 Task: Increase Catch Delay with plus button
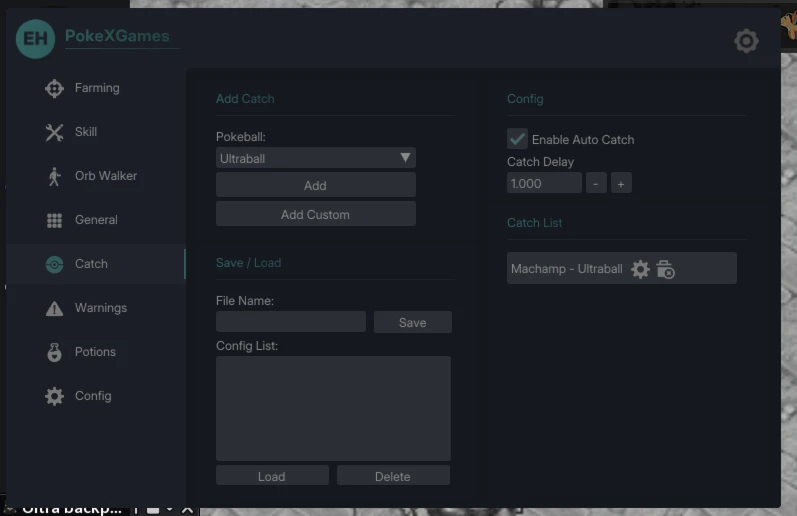[x=621, y=184]
